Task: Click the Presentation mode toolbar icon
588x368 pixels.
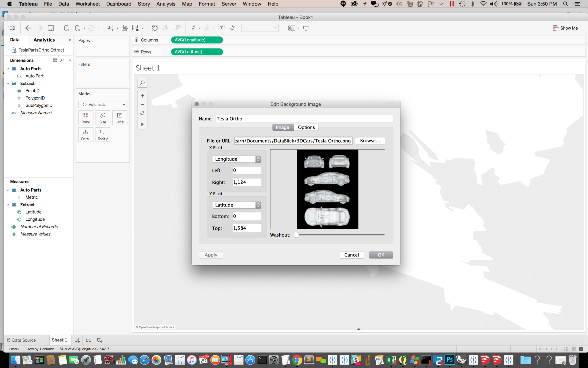Action: [306, 28]
